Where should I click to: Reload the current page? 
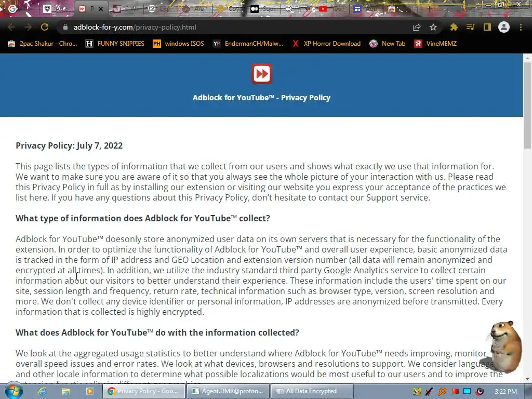click(45, 27)
